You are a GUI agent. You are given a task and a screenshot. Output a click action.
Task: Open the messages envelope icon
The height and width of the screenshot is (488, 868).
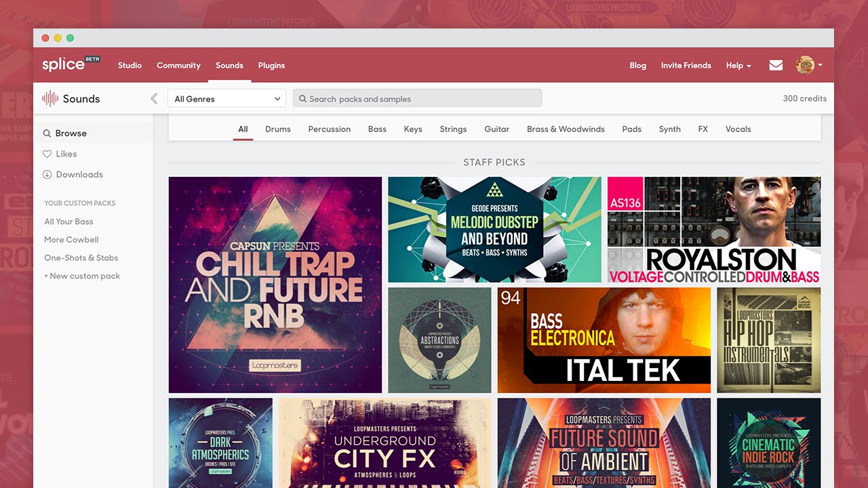click(776, 65)
